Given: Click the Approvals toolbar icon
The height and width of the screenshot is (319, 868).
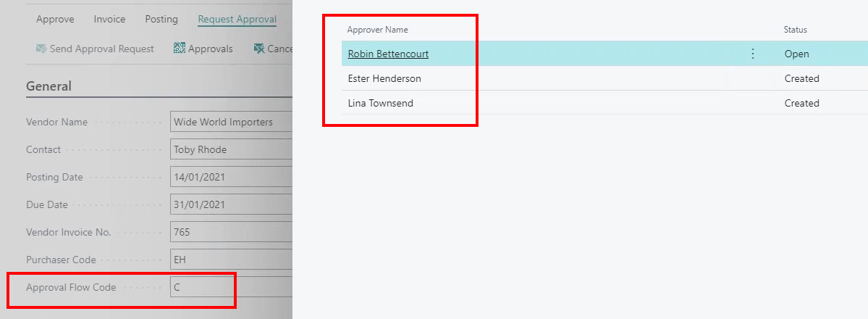Looking at the screenshot, I should (x=180, y=49).
